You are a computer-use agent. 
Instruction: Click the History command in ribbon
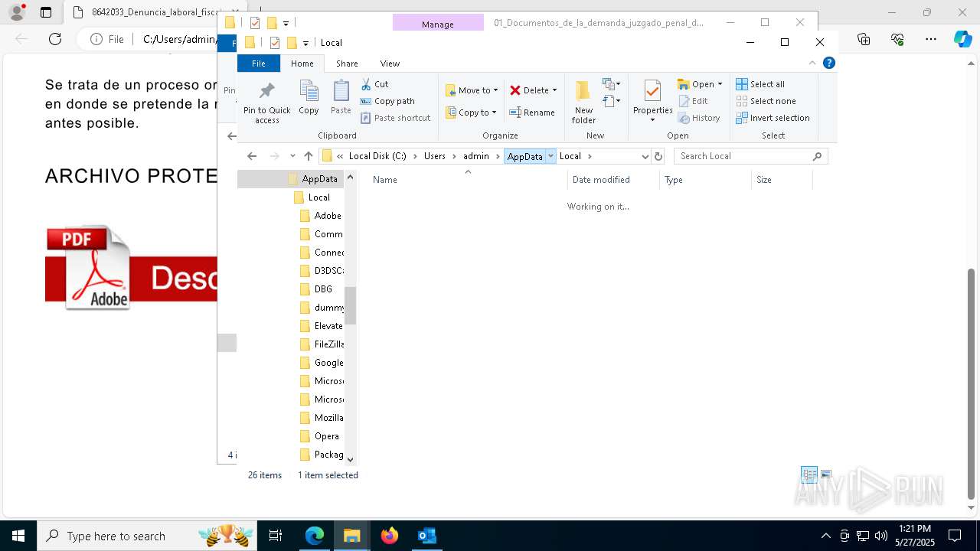[x=699, y=118]
